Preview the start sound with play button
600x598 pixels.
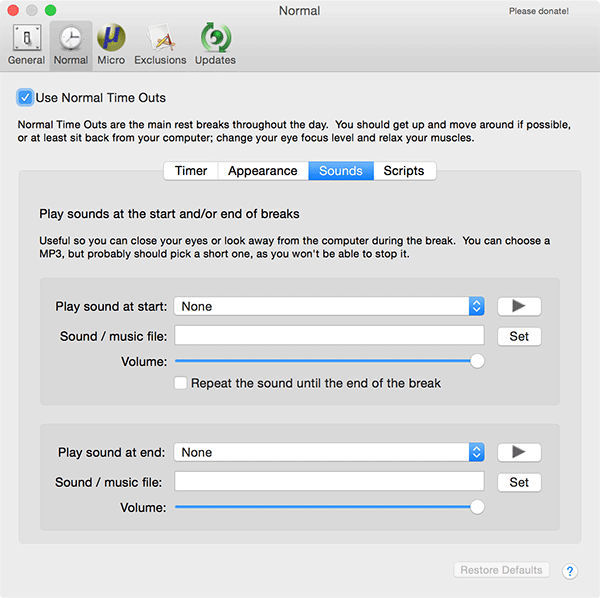click(519, 306)
